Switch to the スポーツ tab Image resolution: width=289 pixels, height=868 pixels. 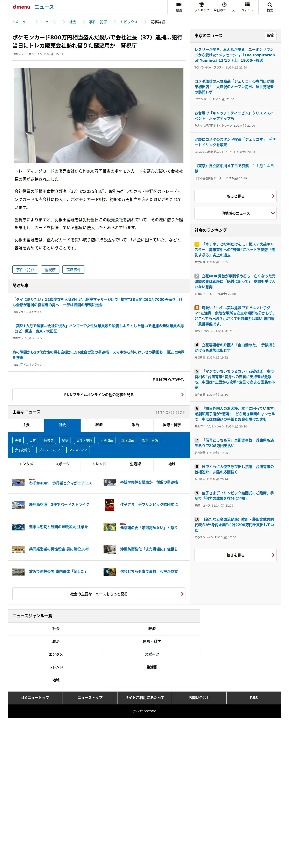pyautogui.click(x=62, y=464)
